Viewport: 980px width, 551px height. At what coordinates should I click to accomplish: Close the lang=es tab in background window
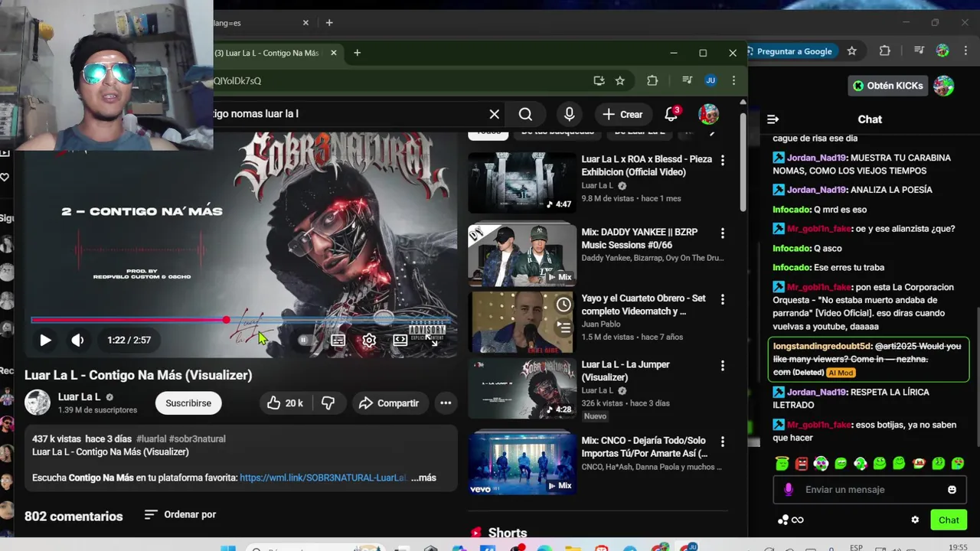305,23
